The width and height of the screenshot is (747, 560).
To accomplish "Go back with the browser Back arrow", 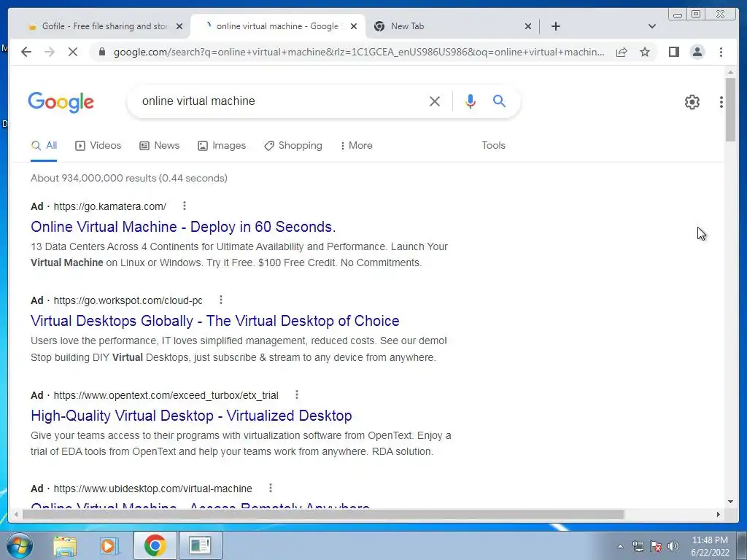I will (x=26, y=52).
